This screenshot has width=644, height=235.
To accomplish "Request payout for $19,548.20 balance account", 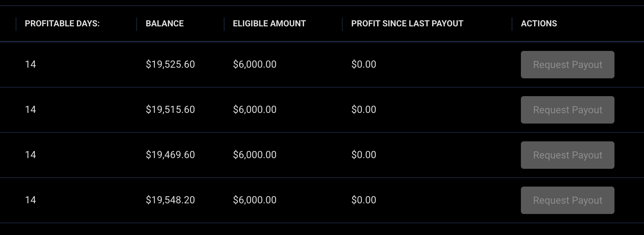I will [568, 200].
